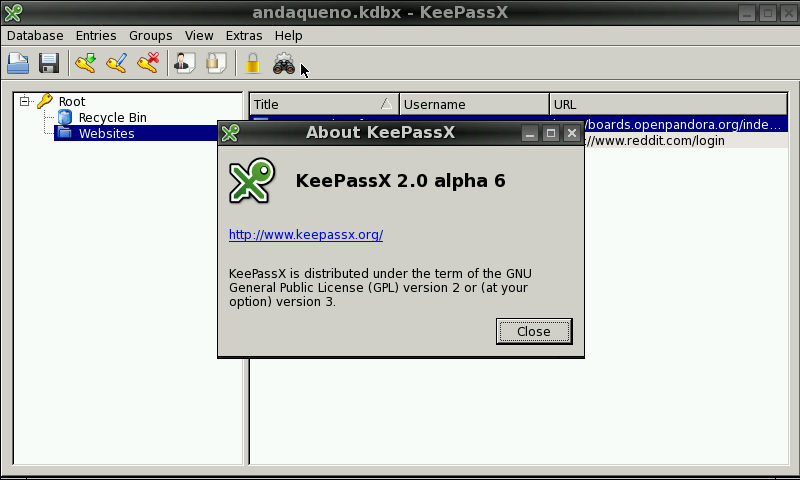The height and width of the screenshot is (480, 800).
Task: Sort entries by URL column header
Action: click(668, 105)
